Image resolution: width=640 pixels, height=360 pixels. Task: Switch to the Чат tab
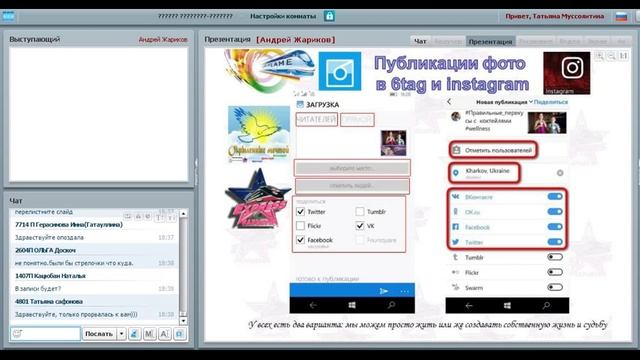coord(420,41)
